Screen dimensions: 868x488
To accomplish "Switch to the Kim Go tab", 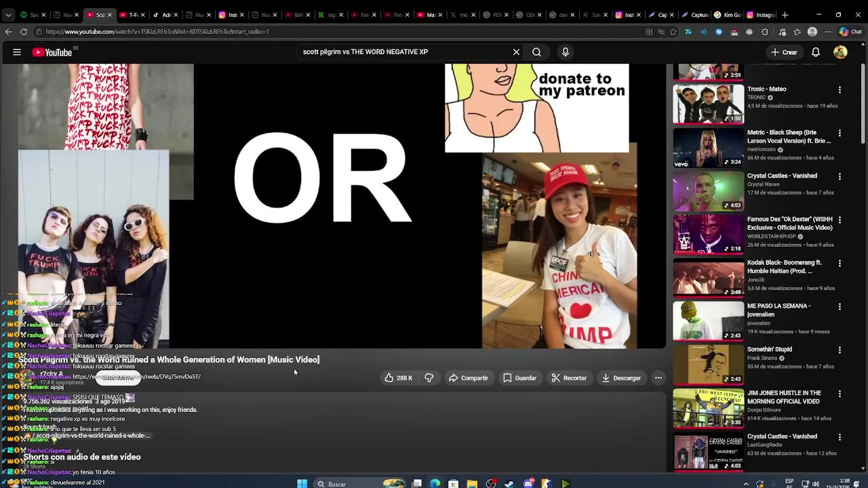I will [729, 15].
